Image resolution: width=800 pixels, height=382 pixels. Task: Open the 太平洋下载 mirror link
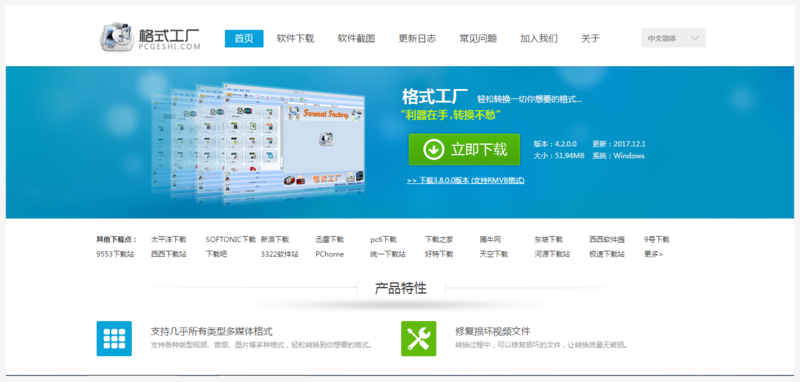168,239
